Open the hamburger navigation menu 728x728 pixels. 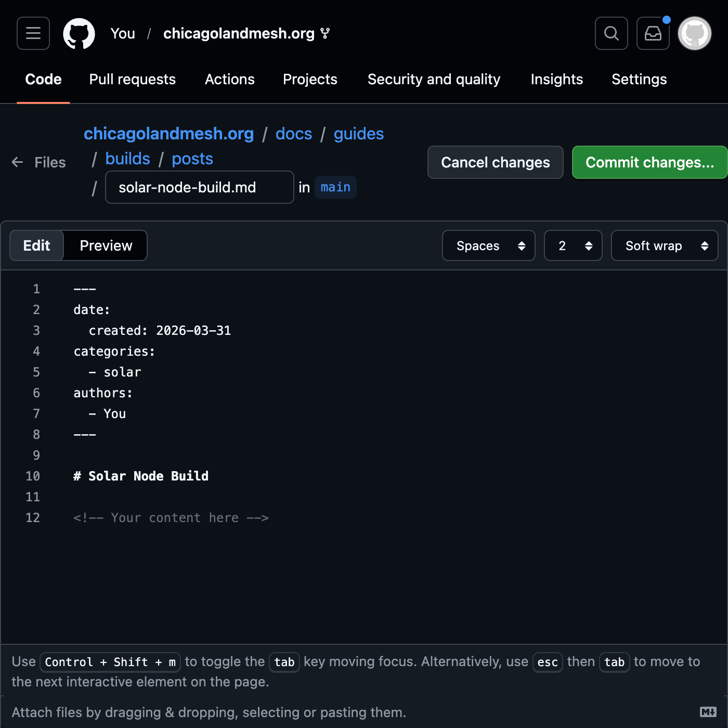tap(33, 33)
